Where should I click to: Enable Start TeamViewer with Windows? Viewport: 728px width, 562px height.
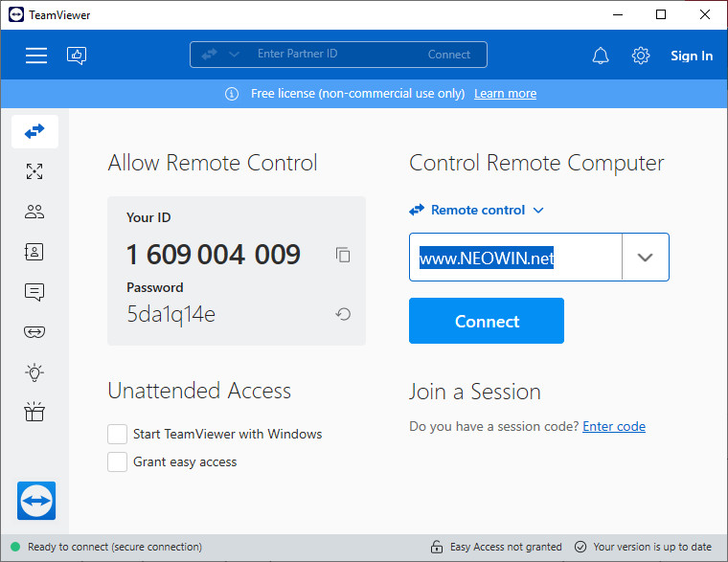click(118, 434)
